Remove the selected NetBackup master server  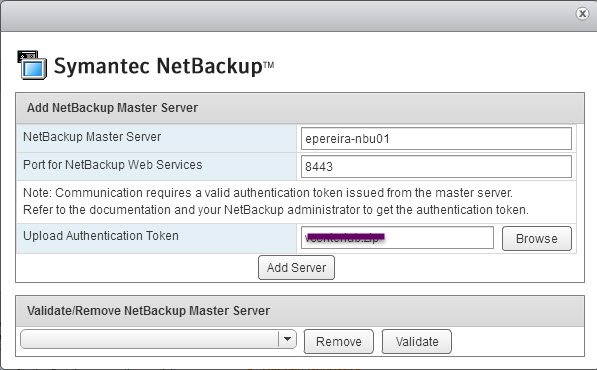338,341
